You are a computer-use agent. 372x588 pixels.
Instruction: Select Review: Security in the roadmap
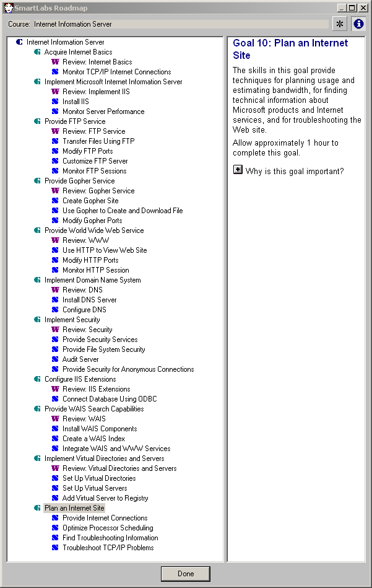87,330
